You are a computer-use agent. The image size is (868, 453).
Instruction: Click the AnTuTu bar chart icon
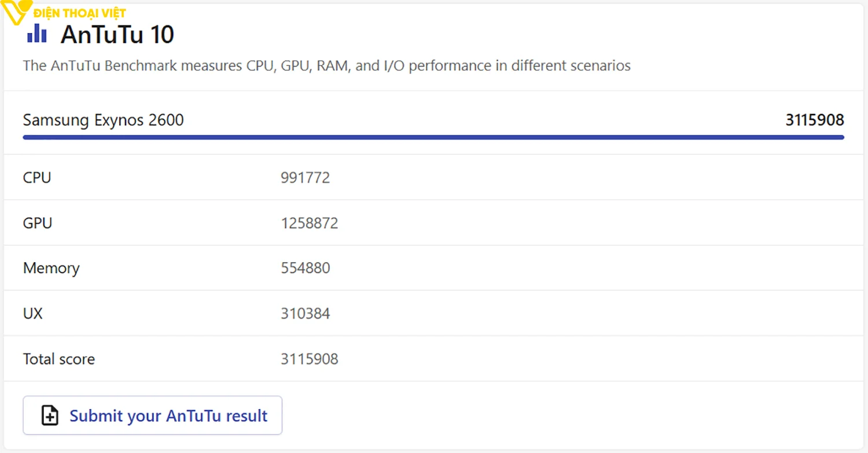pyautogui.click(x=37, y=33)
